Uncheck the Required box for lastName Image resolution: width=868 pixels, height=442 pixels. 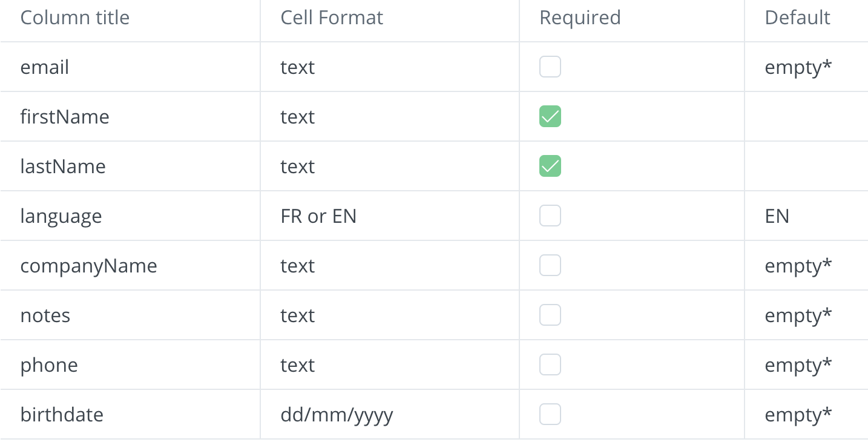tap(550, 166)
